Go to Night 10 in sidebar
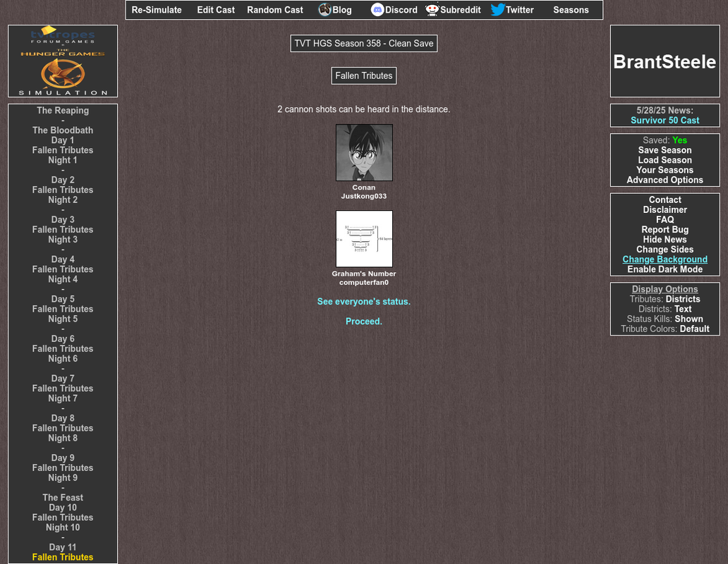 pyautogui.click(x=63, y=527)
